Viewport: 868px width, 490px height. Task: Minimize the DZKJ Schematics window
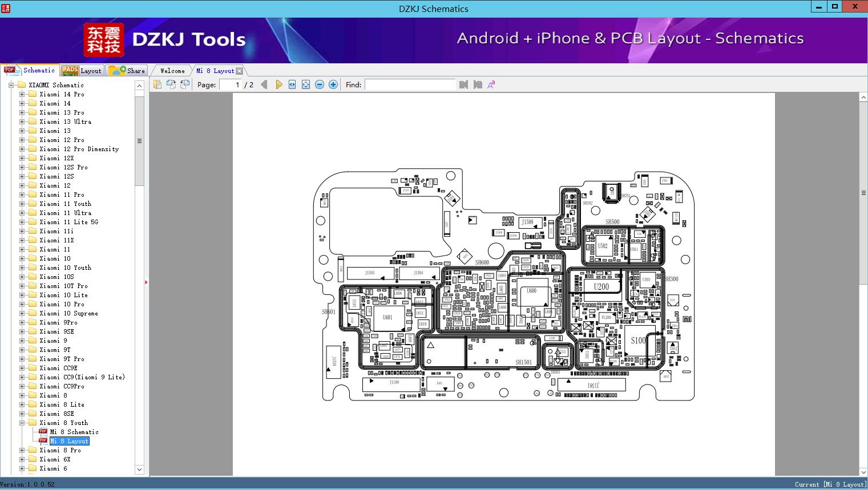[819, 7]
